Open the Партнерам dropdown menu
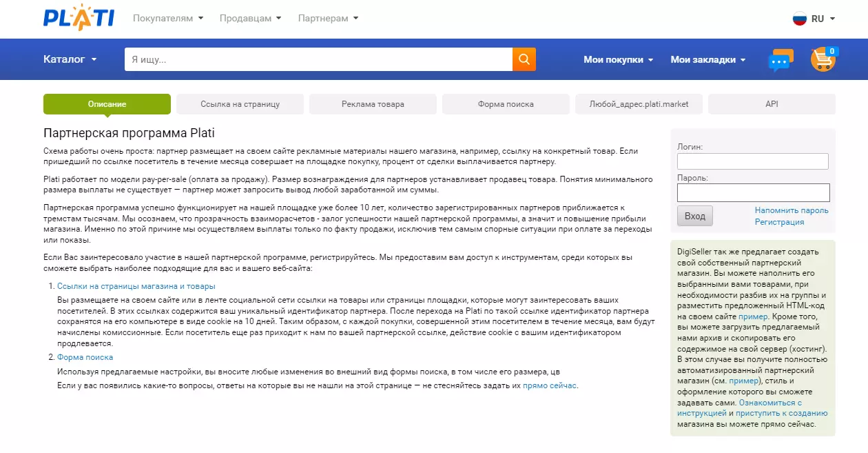The image size is (868, 453). tap(328, 19)
